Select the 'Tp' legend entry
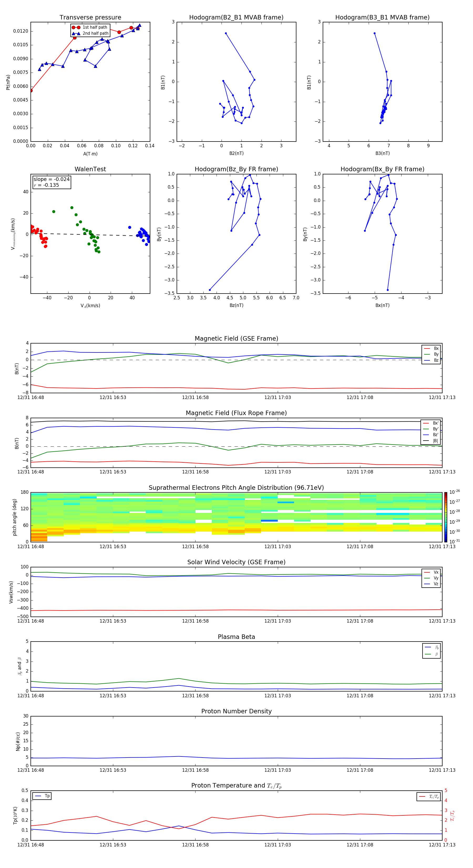This screenshot has height=868, width=473. click(42, 796)
